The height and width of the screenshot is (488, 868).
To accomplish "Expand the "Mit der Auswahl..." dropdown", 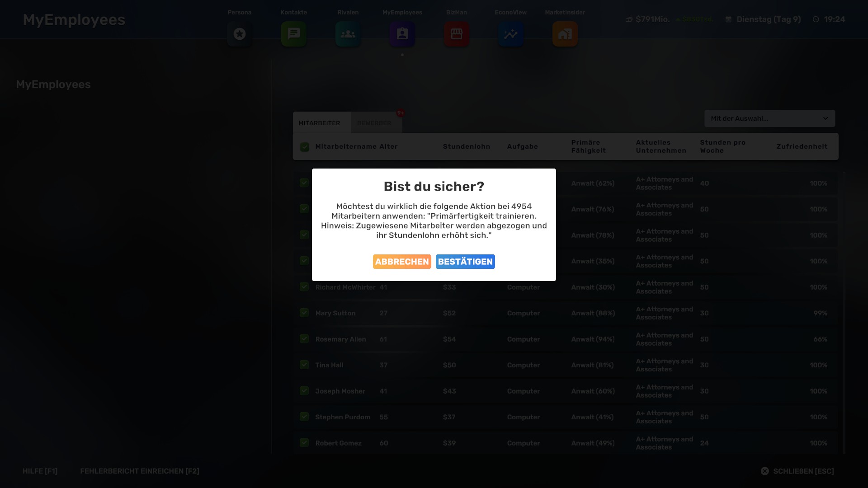I will (769, 118).
